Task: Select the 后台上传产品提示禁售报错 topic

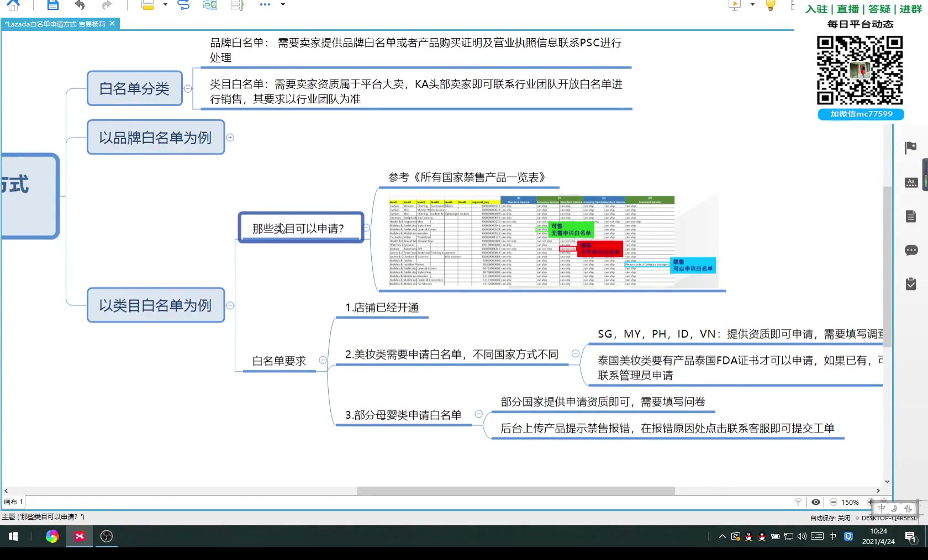Action: pos(667,429)
